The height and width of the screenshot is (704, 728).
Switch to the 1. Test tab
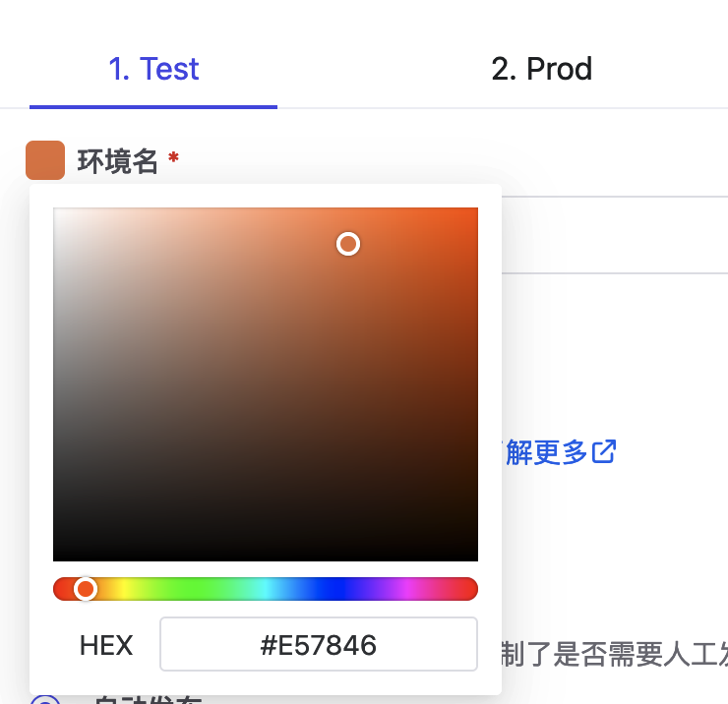(x=153, y=69)
